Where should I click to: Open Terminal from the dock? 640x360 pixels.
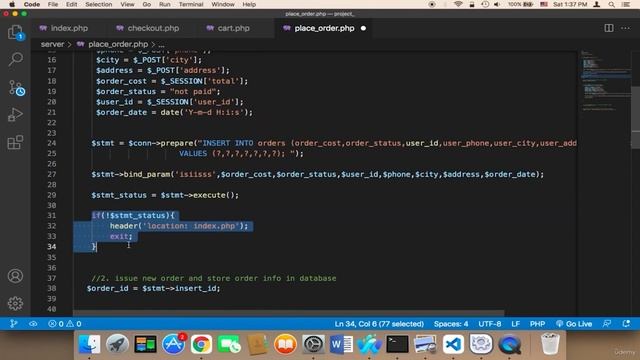(x=397, y=344)
